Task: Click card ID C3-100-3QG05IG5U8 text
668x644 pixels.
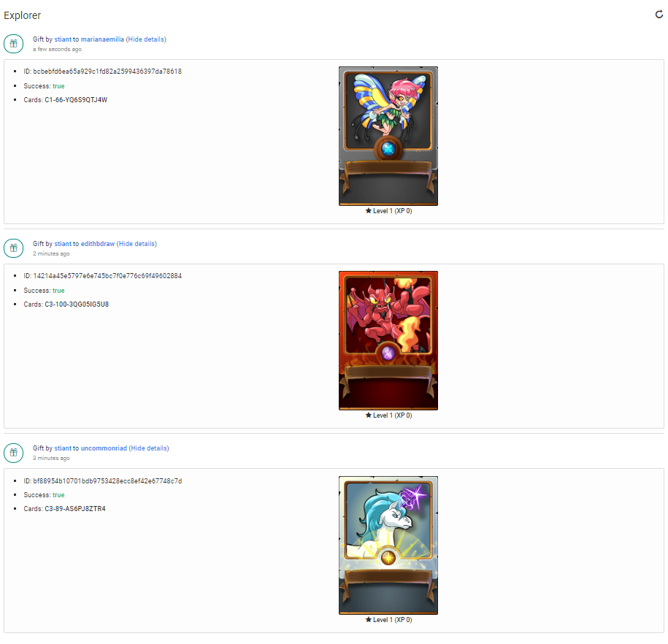Action: [x=77, y=304]
